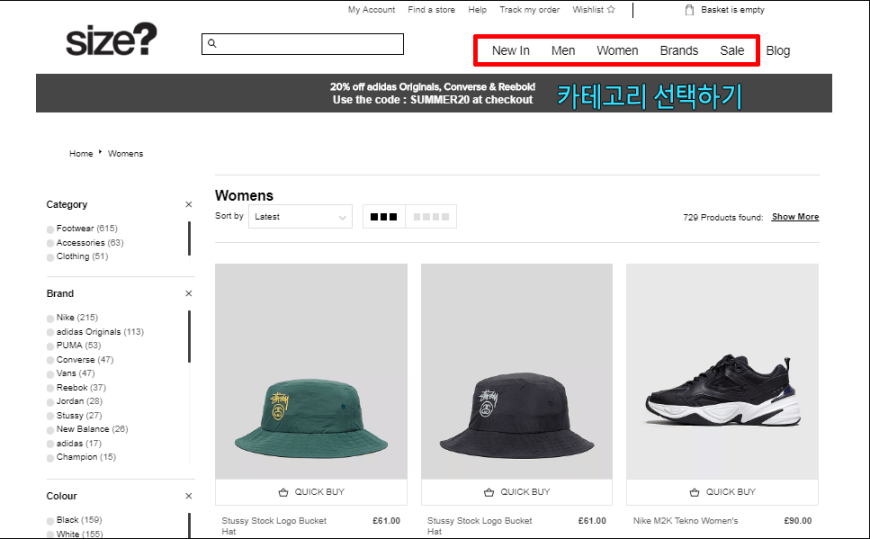The height and width of the screenshot is (539, 870).
Task: Open the Sort by Latest dropdown
Action: point(300,216)
